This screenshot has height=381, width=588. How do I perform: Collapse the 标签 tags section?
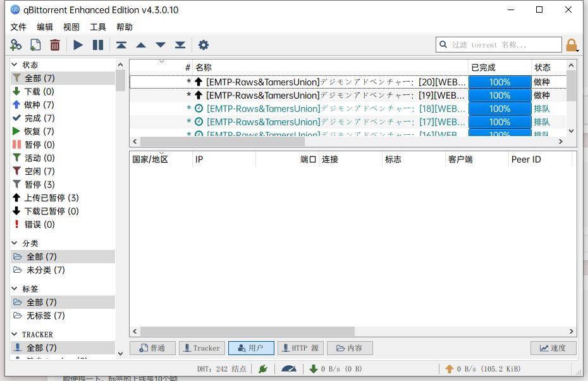point(15,289)
